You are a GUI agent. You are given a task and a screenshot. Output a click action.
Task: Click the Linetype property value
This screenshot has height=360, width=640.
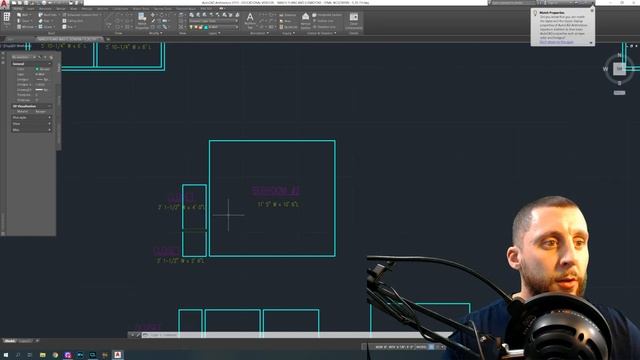click(x=43, y=80)
